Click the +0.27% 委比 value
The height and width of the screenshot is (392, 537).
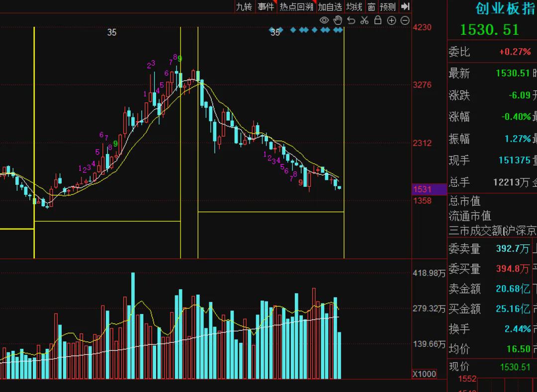pyautogui.click(x=515, y=52)
